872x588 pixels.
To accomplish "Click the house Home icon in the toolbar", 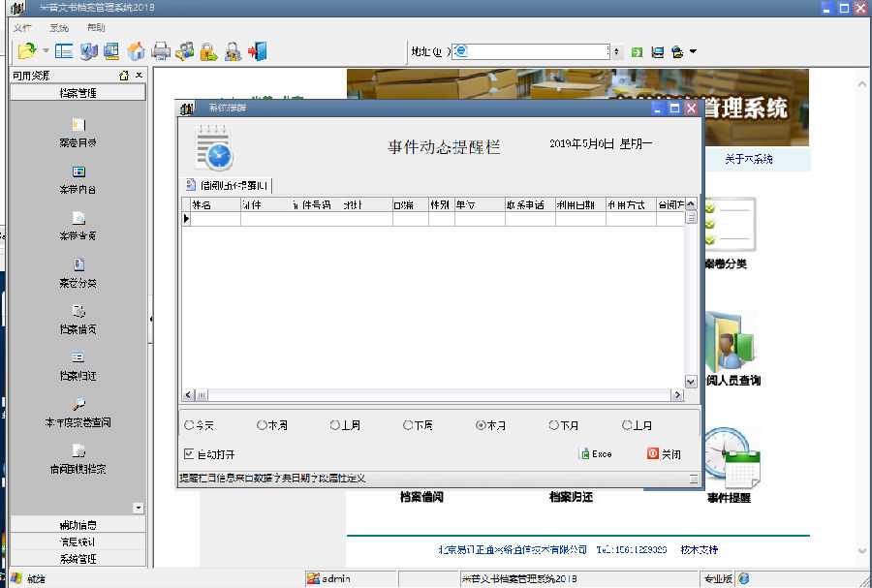I will pyautogui.click(x=136, y=51).
